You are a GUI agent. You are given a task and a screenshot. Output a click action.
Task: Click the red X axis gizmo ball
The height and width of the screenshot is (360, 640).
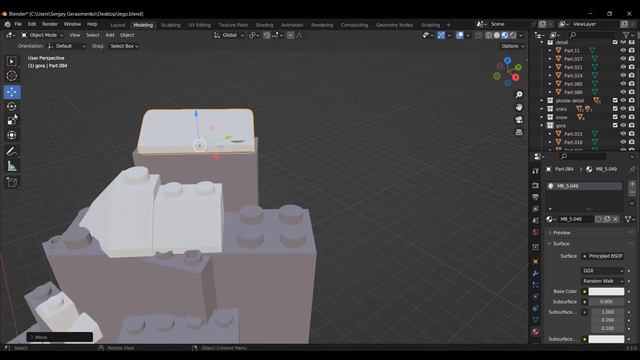pos(516,77)
